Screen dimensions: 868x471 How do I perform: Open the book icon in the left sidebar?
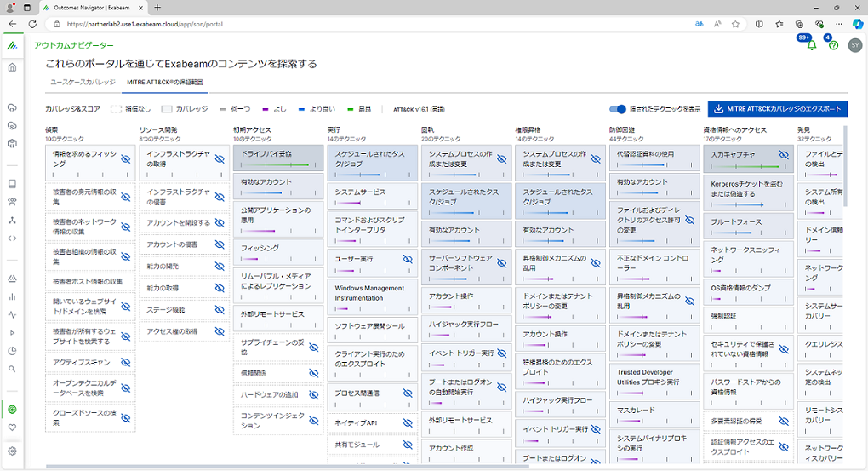pyautogui.click(x=12, y=184)
